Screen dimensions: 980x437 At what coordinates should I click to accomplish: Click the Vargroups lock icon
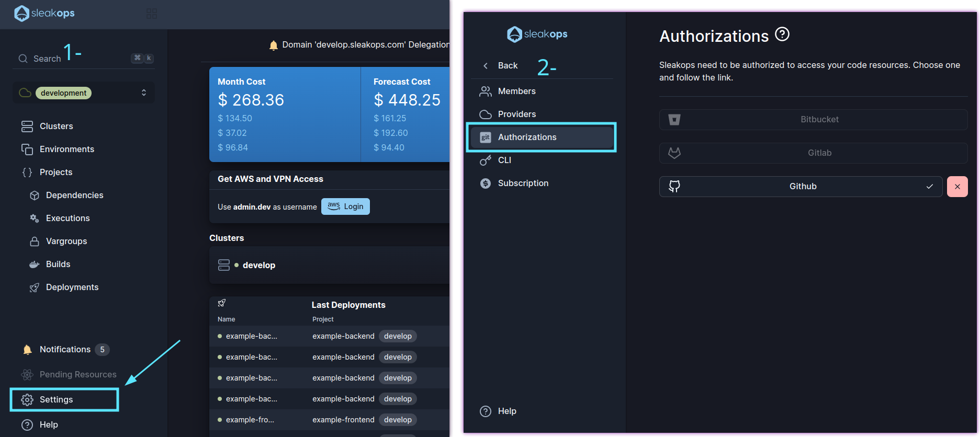click(x=35, y=241)
